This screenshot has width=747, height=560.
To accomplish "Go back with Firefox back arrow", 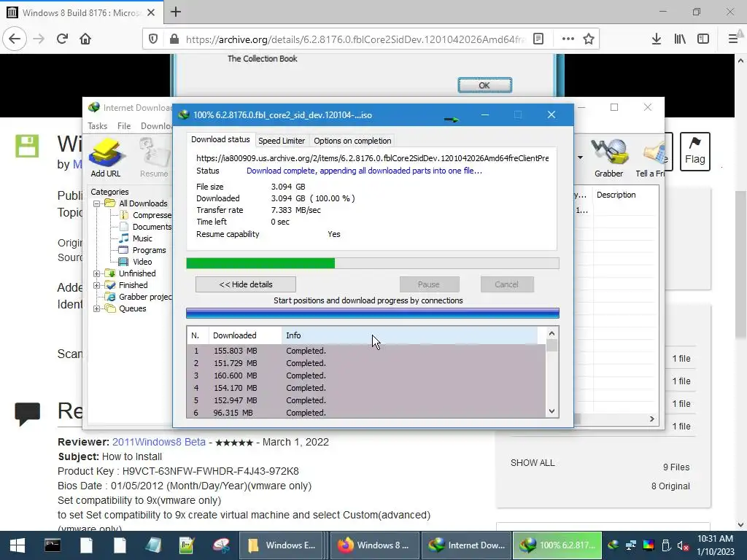I will pyautogui.click(x=15, y=39).
